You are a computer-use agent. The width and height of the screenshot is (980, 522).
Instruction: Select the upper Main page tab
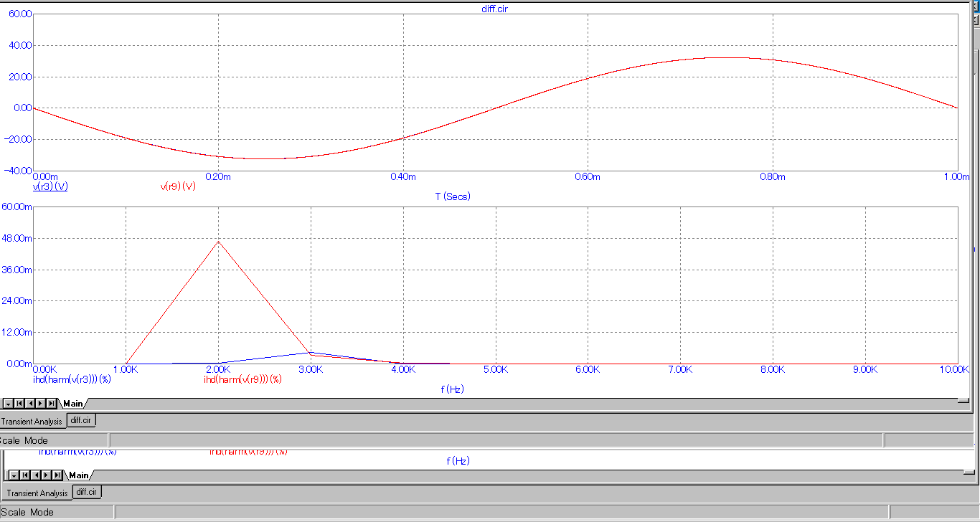(x=72, y=404)
